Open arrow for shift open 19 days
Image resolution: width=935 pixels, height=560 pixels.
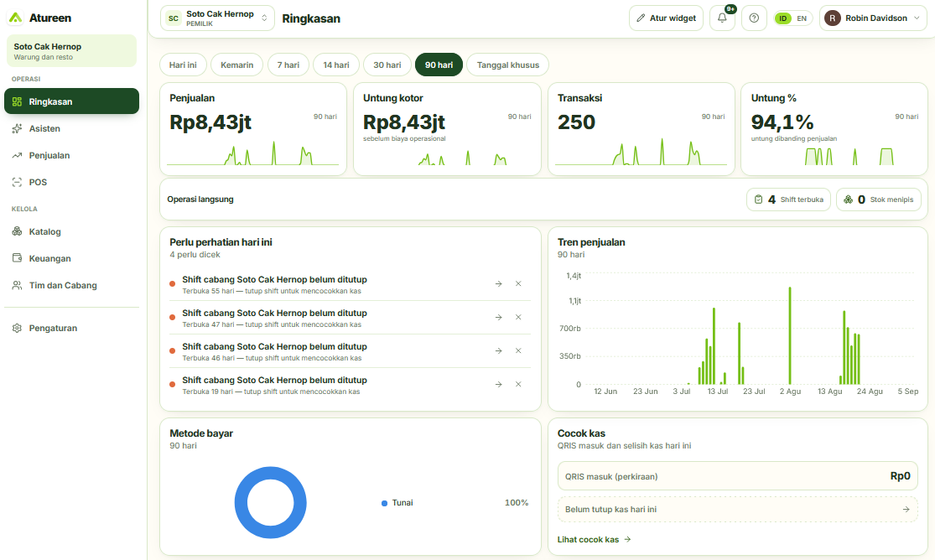[498, 384]
